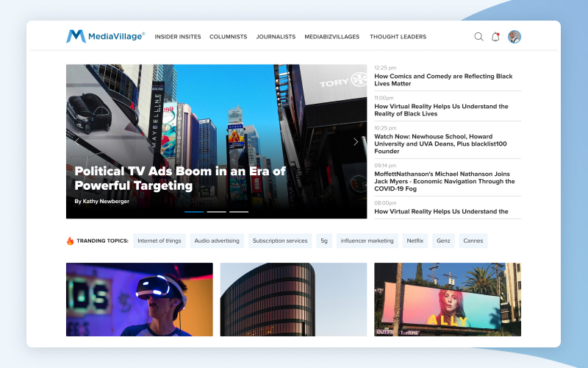The image size is (588, 368).
Task: Select the Genz topic tag
Action: click(x=443, y=241)
